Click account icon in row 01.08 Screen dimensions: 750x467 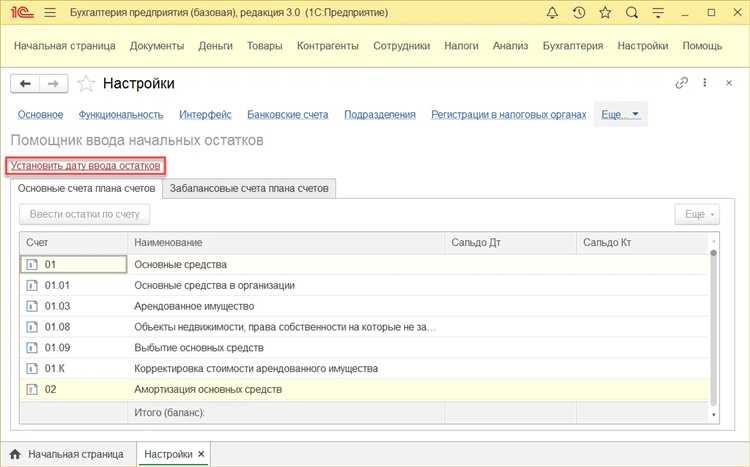(x=32, y=327)
